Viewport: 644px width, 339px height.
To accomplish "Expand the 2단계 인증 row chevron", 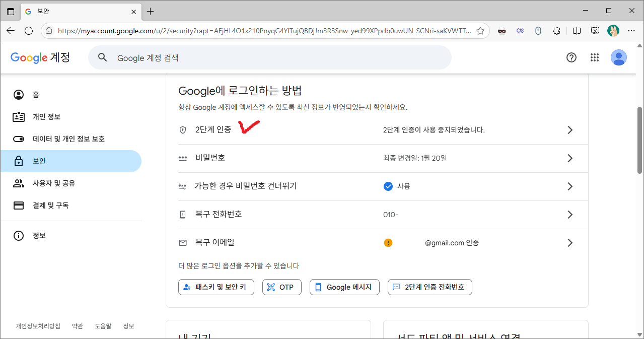I will coord(570,130).
